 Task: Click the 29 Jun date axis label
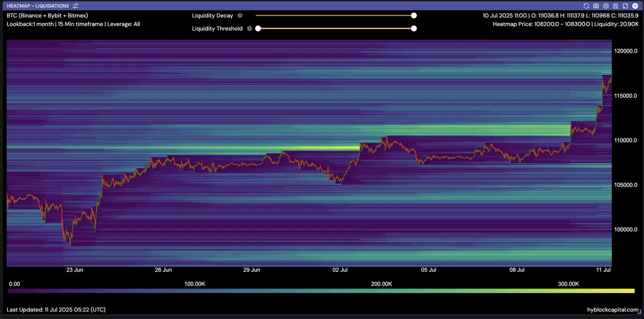coord(251,270)
